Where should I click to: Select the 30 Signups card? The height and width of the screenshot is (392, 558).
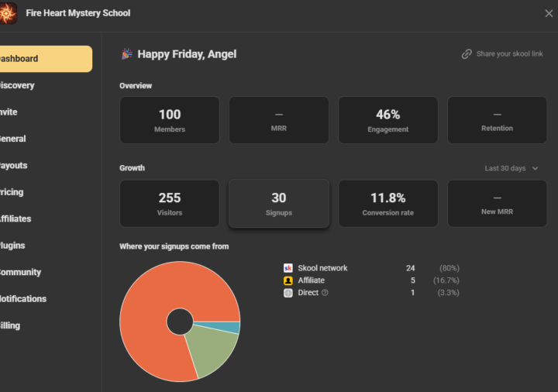click(279, 204)
